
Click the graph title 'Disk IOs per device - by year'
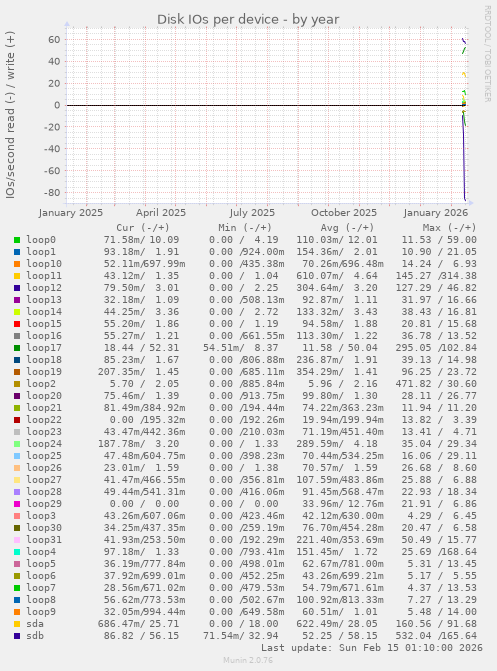pyautogui.click(x=248, y=20)
